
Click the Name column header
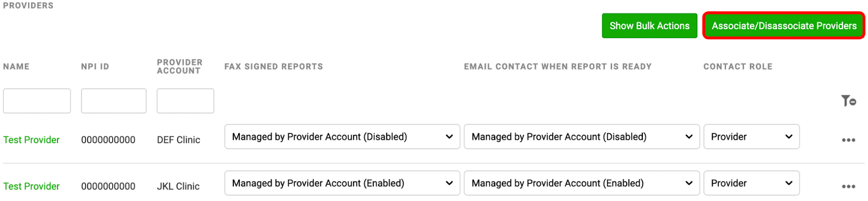coord(16,66)
